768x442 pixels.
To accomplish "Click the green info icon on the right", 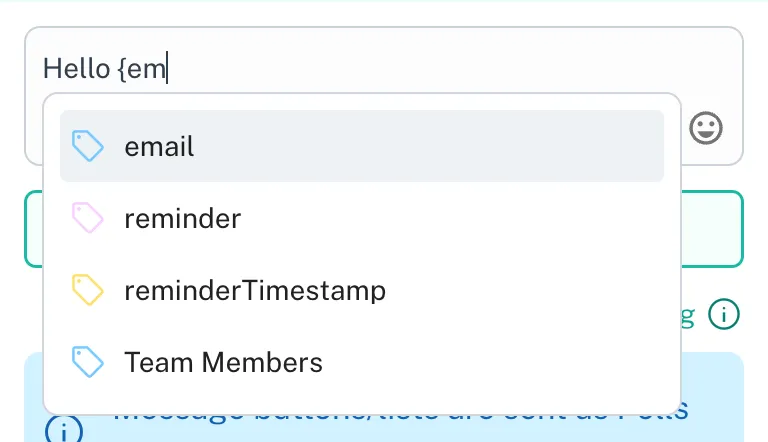I will [x=724, y=315].
